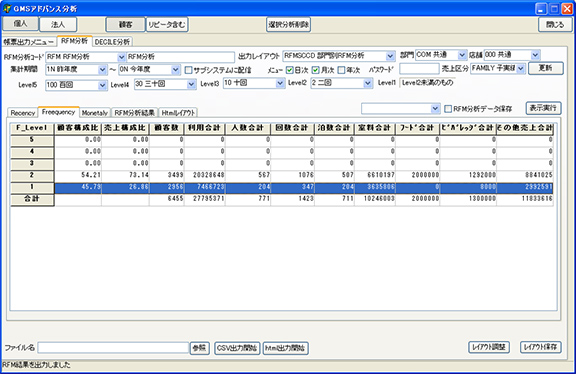This screenshot has width=576, height=374.
Task: Click the 選択分析削除 button
Action: coord(288,25)
